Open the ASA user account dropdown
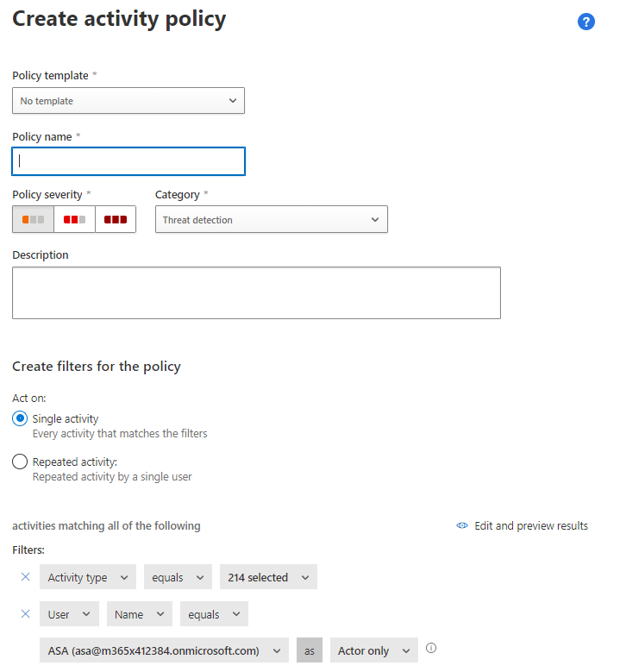This screenshot has height=672, width=620. (x=164, y=650)
